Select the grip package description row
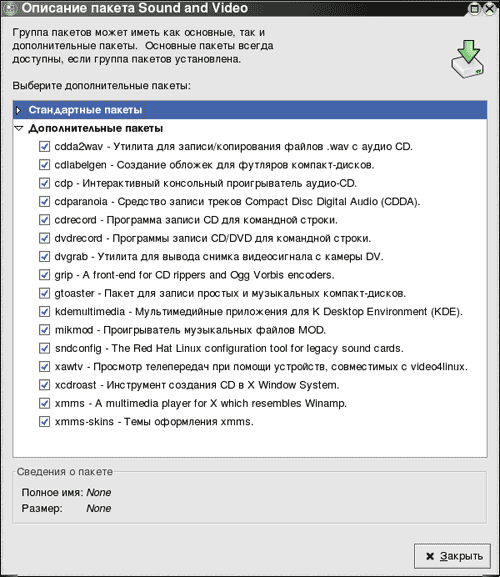 point(195,275)
